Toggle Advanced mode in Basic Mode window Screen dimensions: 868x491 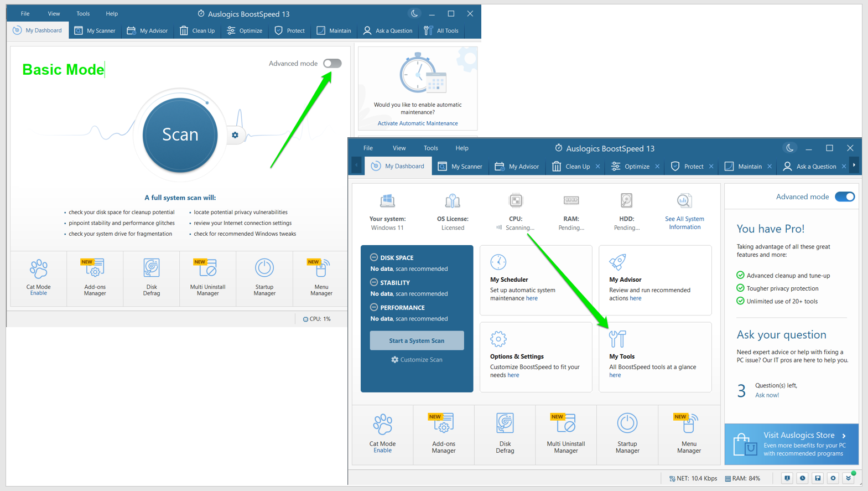click(x=332, y=63)
